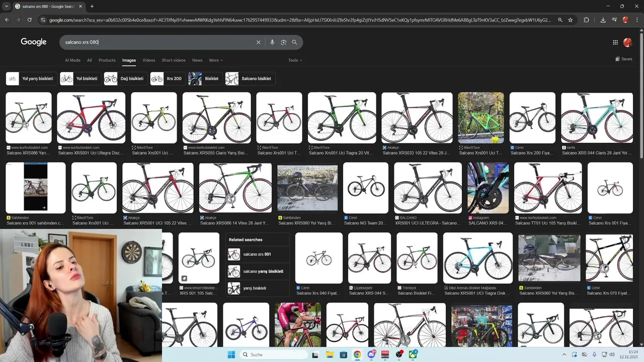The height and width of the screenshot is (362, 644).
Task: Focus the salcano xrs 080 search field
Action: pyautogui.click(x=158, y=42)
